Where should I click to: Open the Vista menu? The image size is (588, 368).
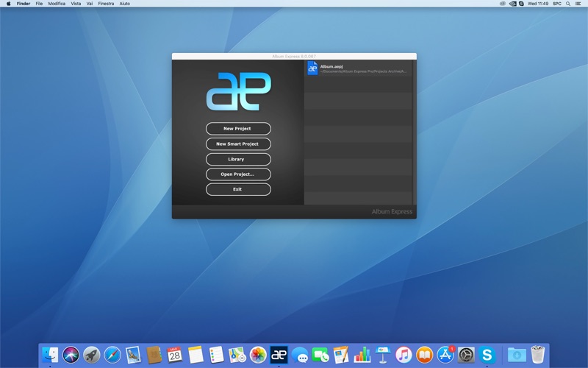pos(76,4)
